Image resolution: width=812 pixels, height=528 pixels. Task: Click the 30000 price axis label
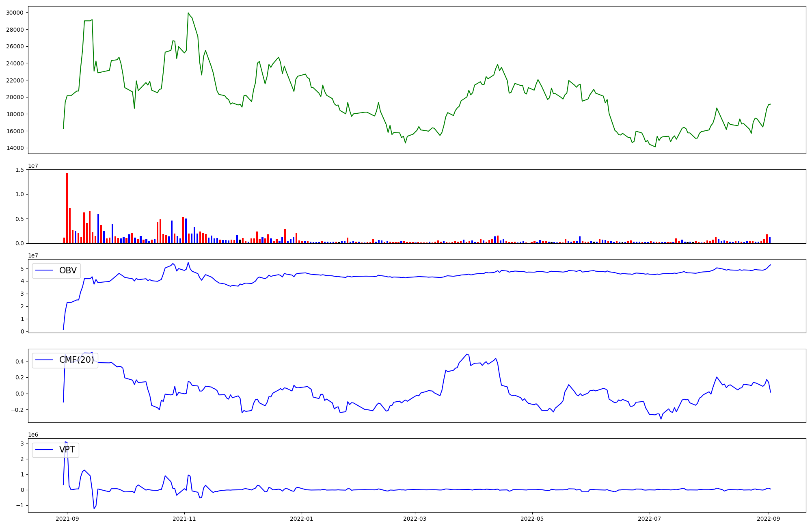[x=15, y=13]
